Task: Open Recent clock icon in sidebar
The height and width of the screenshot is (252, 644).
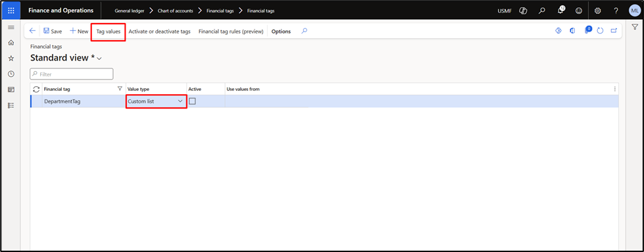Action: coord(11,74)
